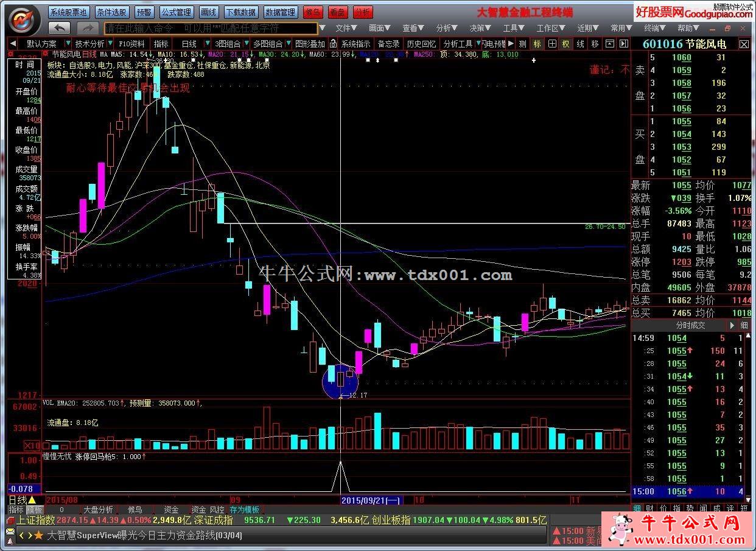This screenshot has height=551, width=756.
Task: Go back with the left arrow button
Action: (x=59, y=28)
